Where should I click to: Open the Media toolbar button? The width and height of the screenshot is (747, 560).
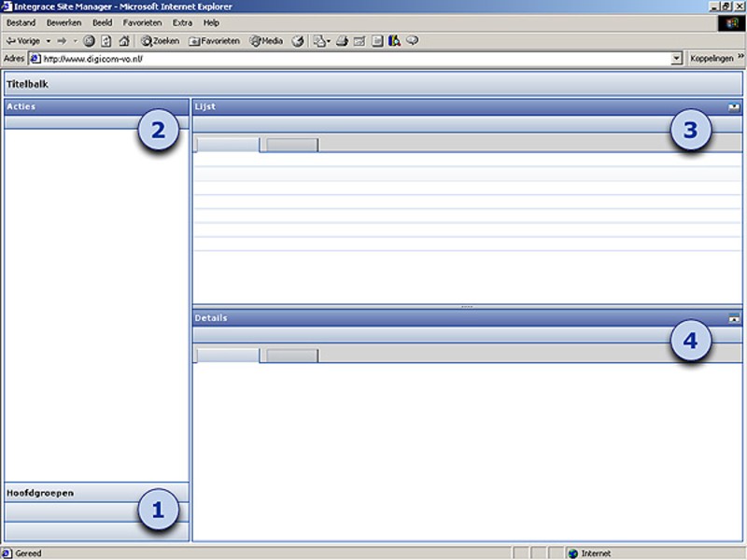coord(266,41)
